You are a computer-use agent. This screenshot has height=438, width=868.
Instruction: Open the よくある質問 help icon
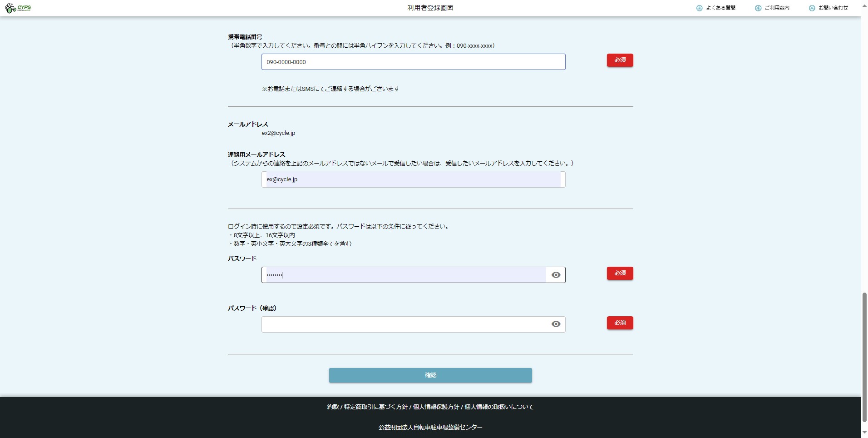[699, 8]
